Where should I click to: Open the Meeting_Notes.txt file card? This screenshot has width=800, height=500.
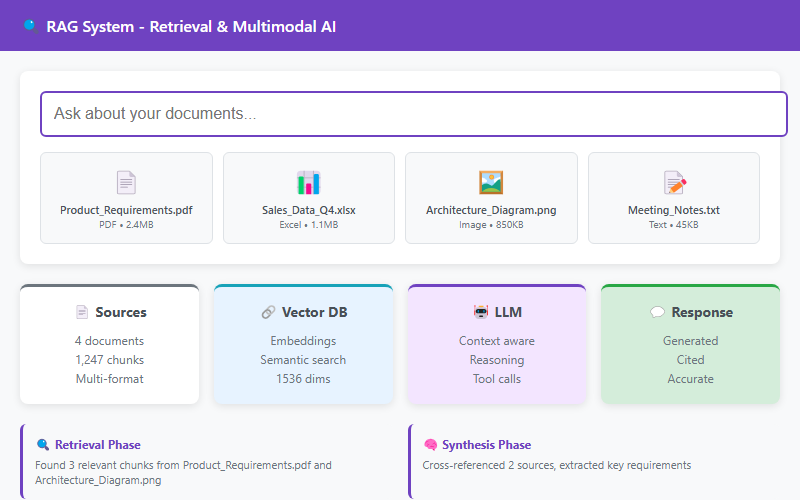pyautogui.click(x=674, y=198)
